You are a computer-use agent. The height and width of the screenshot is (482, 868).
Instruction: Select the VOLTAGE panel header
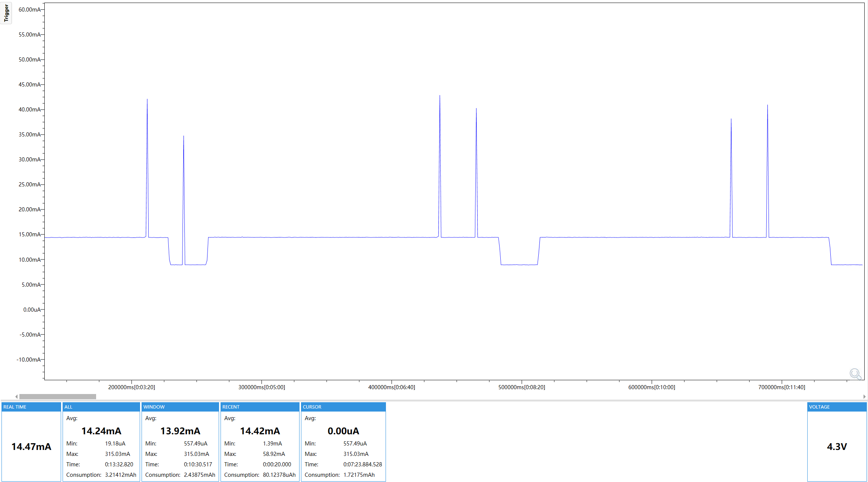819,407
